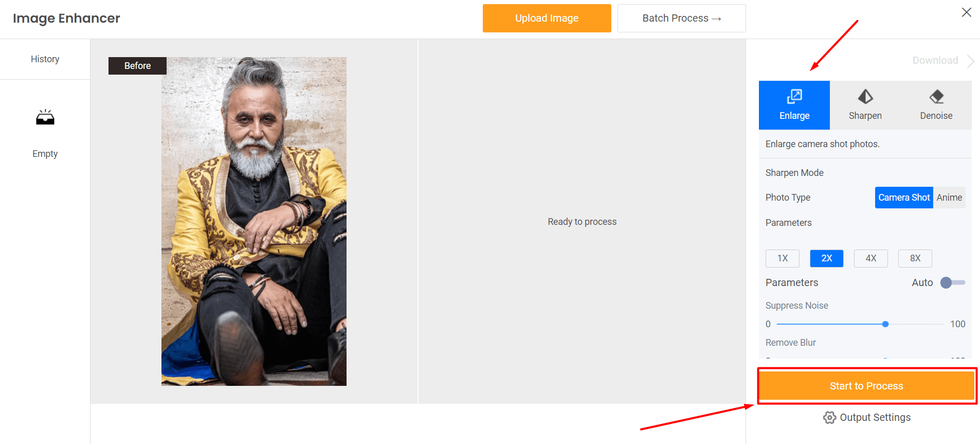The width and height of the screenshot is (980, 444).
Task: Close the Image Enhancer window
Action: pyautogui.click(x=967, y=12)
